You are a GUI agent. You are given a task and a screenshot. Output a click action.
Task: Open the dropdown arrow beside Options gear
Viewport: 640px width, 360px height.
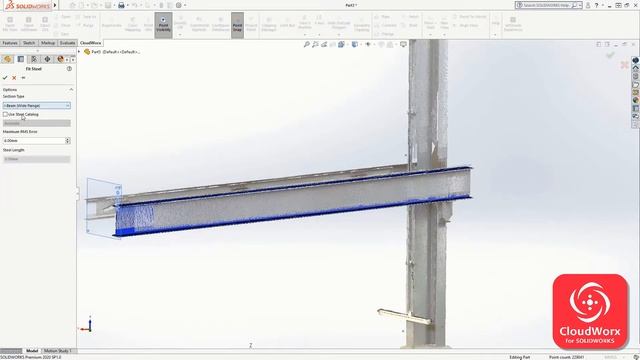point(185,5)
